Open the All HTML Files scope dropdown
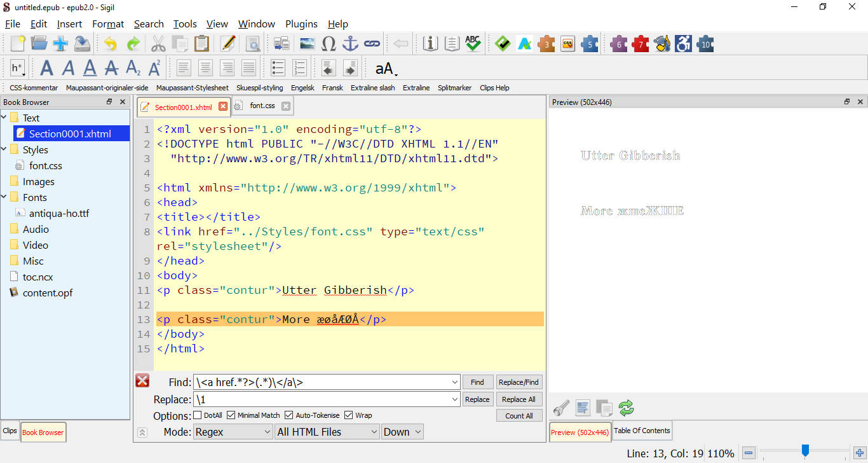 pos(327,432)
